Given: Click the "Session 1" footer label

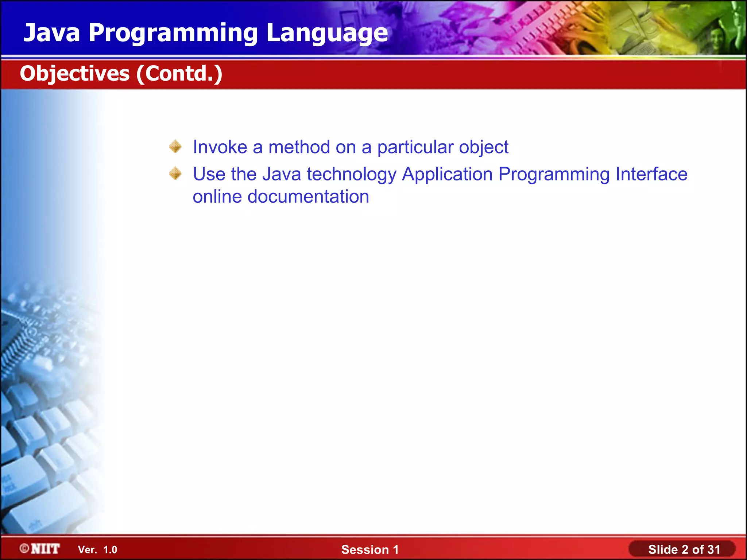Looking at the screenshot, I should pos(370,549).
